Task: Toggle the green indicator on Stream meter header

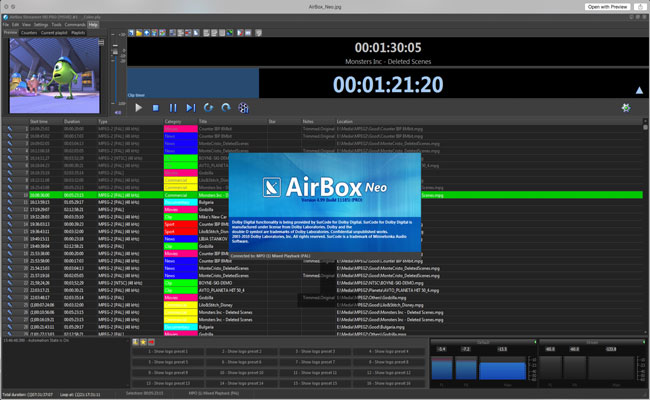Action: [x=644, y=342]
